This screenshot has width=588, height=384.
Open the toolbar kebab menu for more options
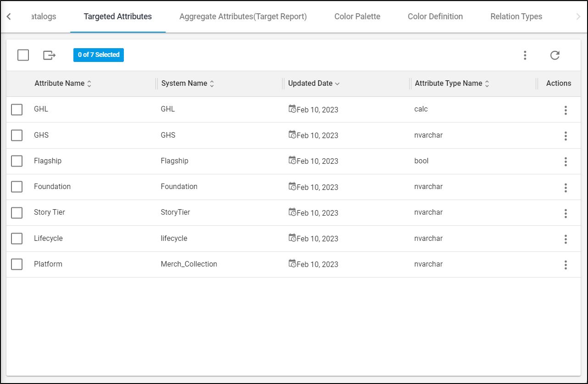pos(525,55)
